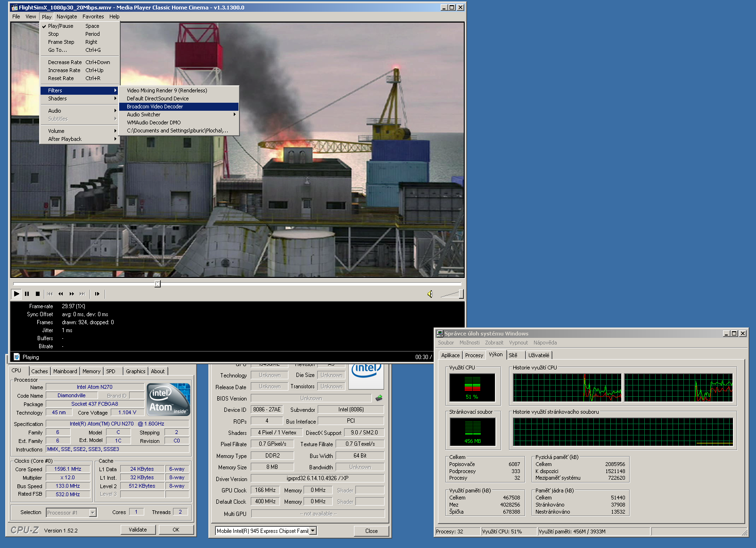Image resolution: width=756 pixels, height=548 pixels.
Task: Choose Increase Rate menu entry
Action: [x=80, y=70]
